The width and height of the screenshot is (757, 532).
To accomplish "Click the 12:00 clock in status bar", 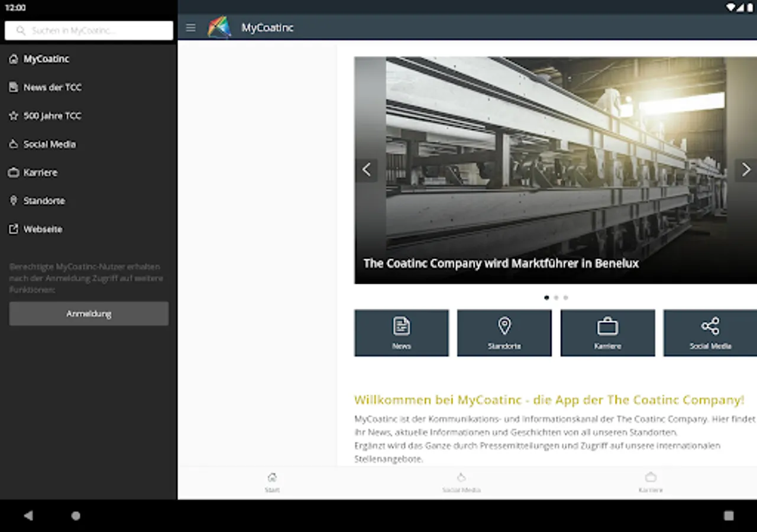I will [x=15, y=8].
